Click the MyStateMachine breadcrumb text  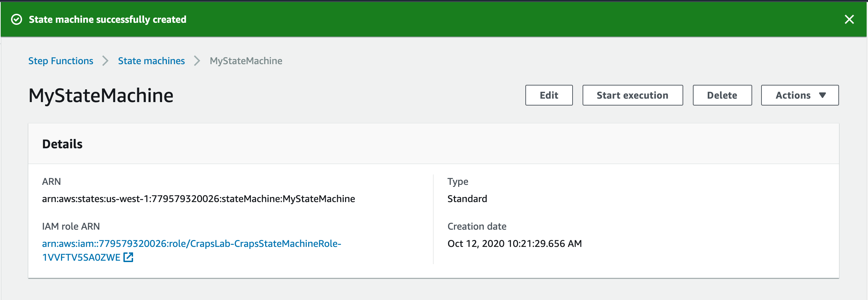click(246, 61)
